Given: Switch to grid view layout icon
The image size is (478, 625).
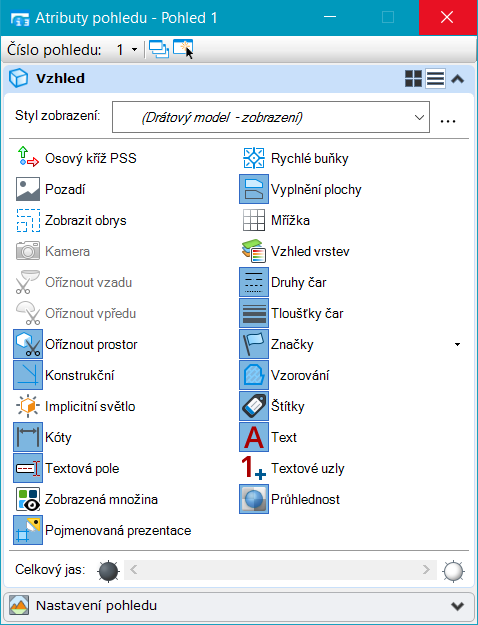Looking at the screenshot, I should (413, 79).
